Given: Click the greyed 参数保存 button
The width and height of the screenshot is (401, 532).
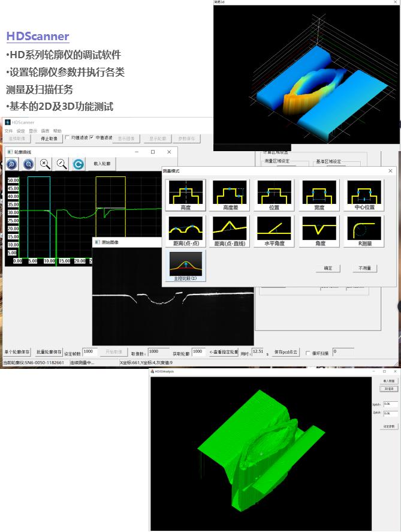Looking at the screenshot, I should pos(187,139).
